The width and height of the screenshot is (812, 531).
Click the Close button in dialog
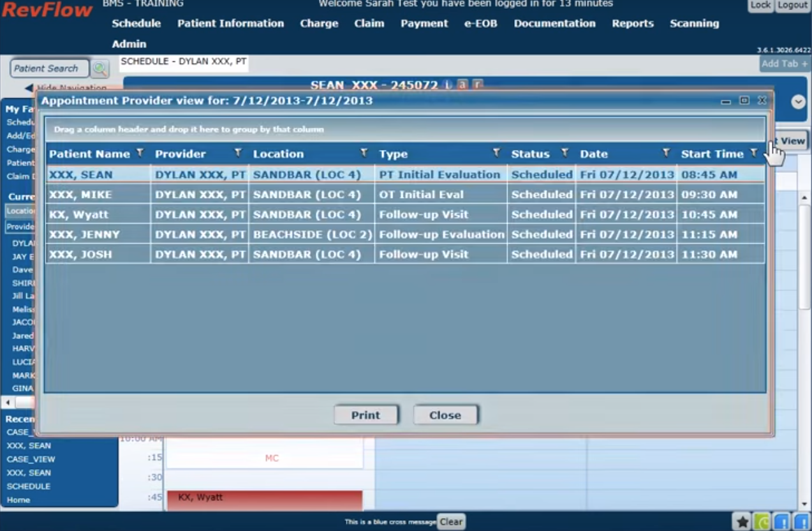coord(445,415)
